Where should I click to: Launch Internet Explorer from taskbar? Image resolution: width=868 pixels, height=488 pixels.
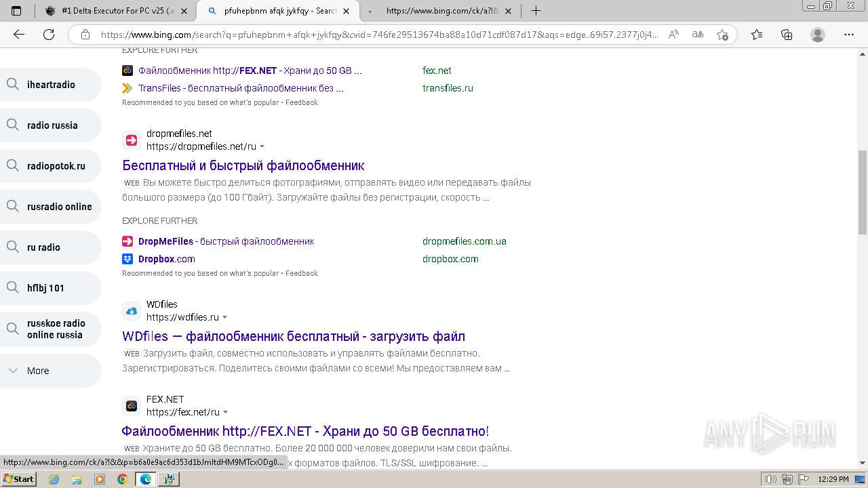(x=54, y=479)
